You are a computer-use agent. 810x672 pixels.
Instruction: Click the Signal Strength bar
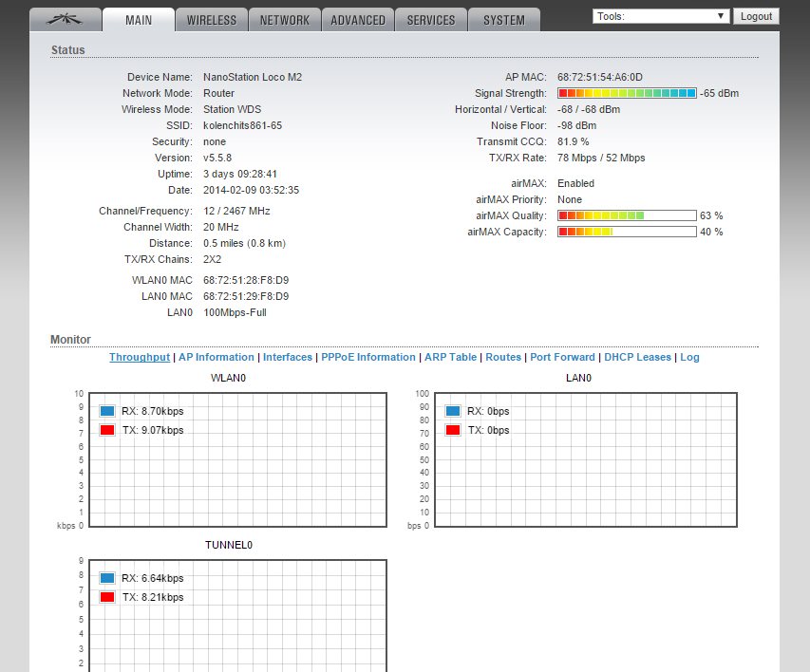pyautogui.click(x=627, y=93)
